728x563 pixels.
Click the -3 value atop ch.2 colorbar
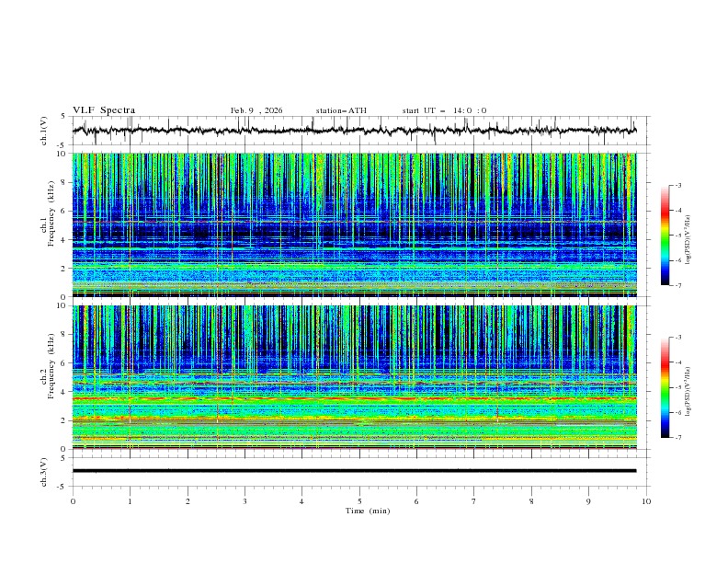(x=678, y=339)
